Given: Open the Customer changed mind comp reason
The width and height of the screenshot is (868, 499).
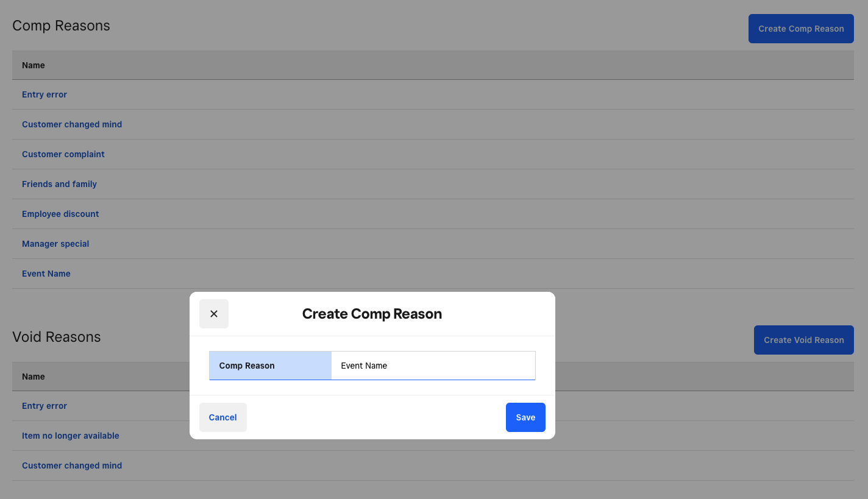Looking at the screenshot, I should (x=71, y=124).
